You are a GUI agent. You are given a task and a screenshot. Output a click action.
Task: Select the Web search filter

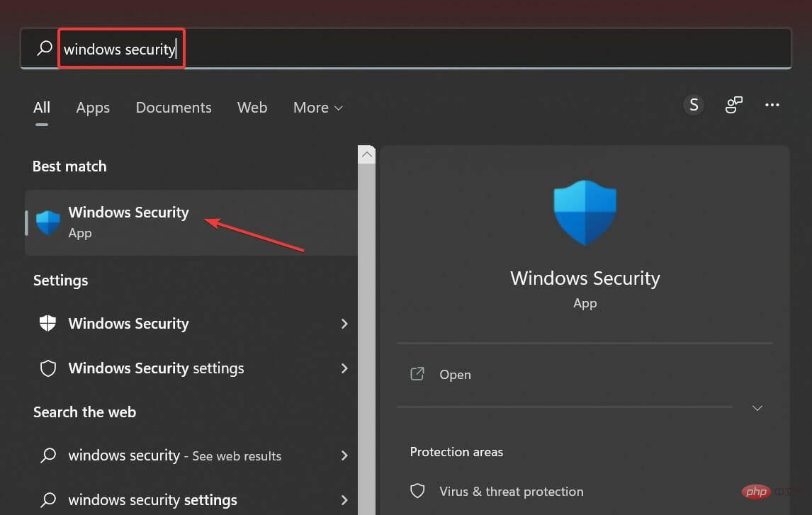coord(252,107)
